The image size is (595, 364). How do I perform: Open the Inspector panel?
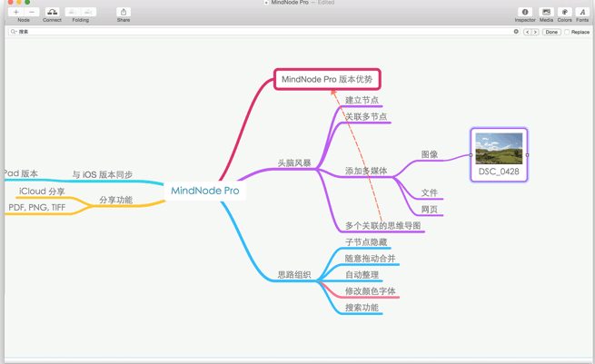525,12
